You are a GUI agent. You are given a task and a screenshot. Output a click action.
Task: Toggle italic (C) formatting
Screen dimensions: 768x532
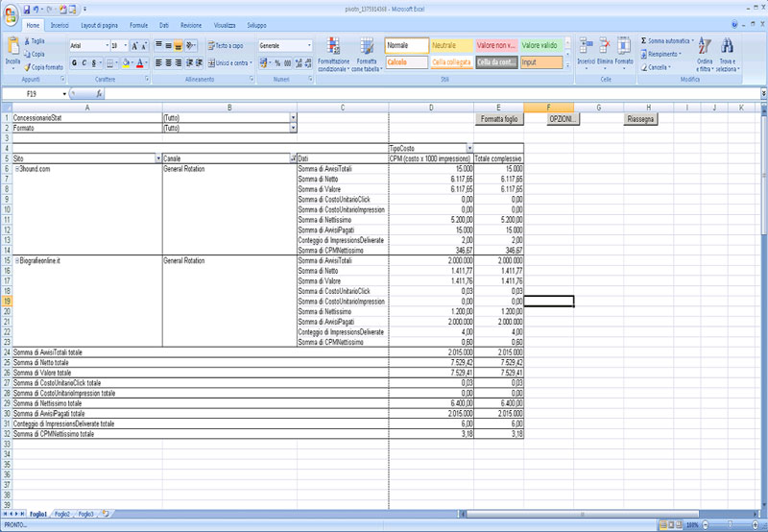point(84,63)
